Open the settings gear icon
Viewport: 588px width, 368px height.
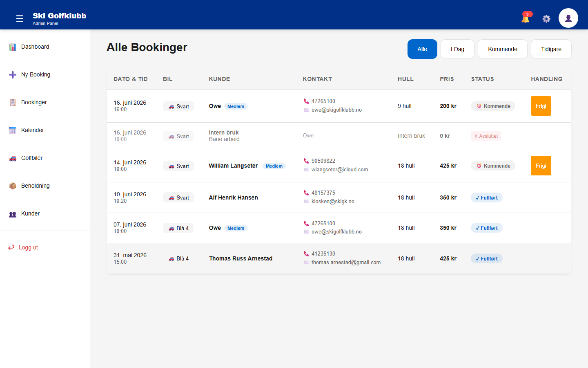546,18
